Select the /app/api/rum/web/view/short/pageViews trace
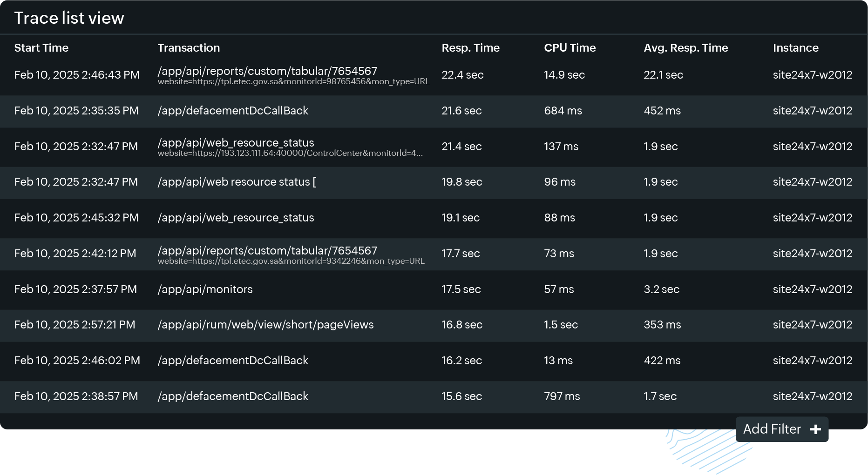The width and height of the screenshot is (868, 475). pos(265,325)
